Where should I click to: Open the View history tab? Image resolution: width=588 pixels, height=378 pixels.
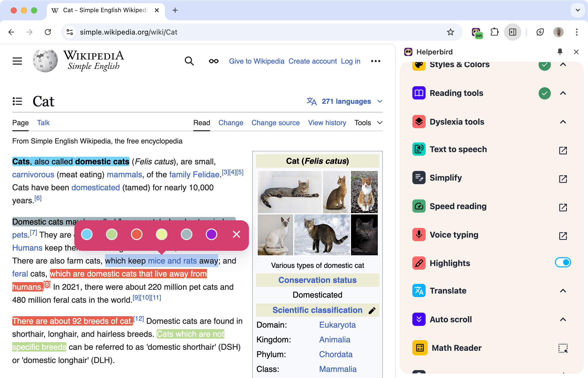(x=327, y=123)
